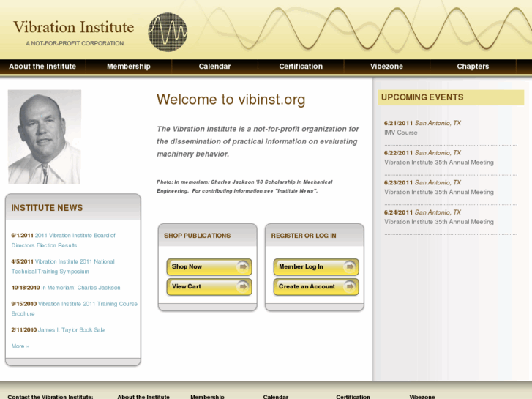Click A NOT-FOR-PROFIT CORPORATION tagline
The width and height of the screenshot is (532, 399).
click(75, 43)
